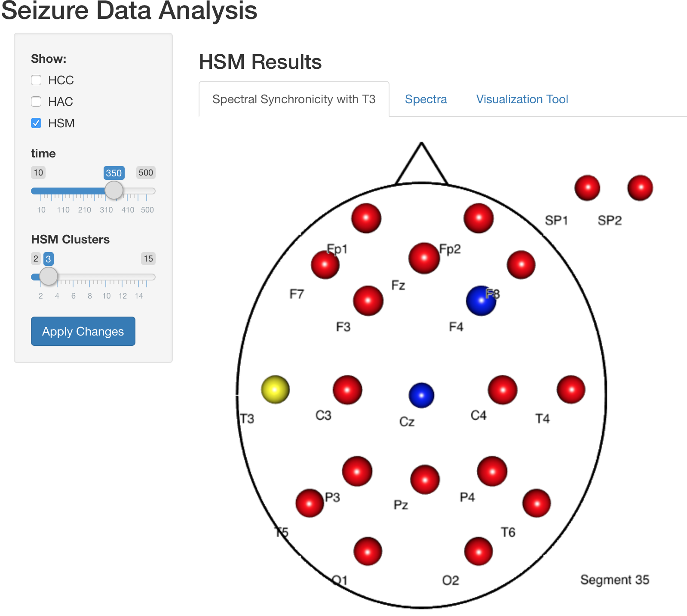The image size is (687, 616).
Task: Click the red O2 electrode sphere
Action: coord(478,551)
